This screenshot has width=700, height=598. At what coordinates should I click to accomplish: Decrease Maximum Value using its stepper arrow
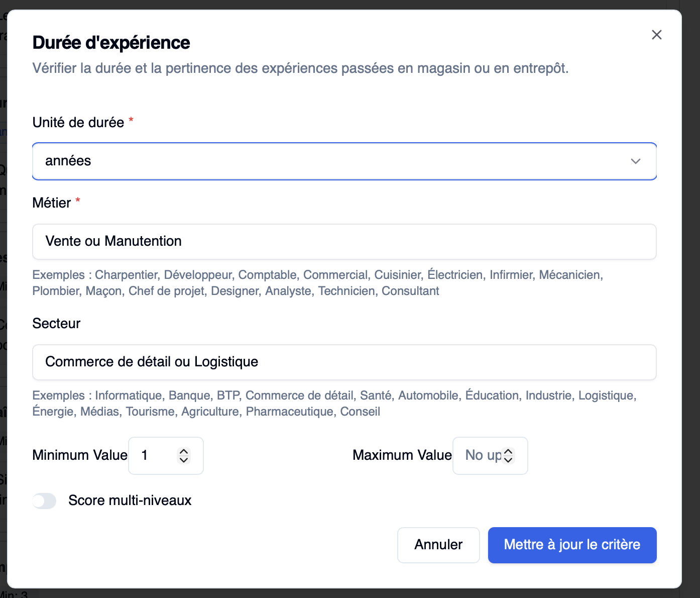[509, 461]
